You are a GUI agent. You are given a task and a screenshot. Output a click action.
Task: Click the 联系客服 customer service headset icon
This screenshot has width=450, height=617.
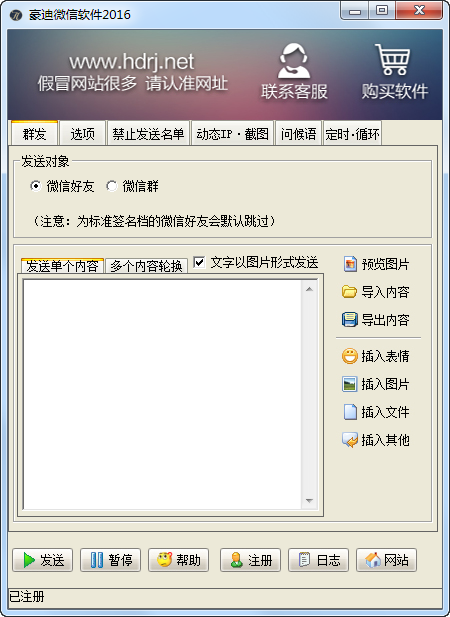pyautogui.click(x=293, y=61)
